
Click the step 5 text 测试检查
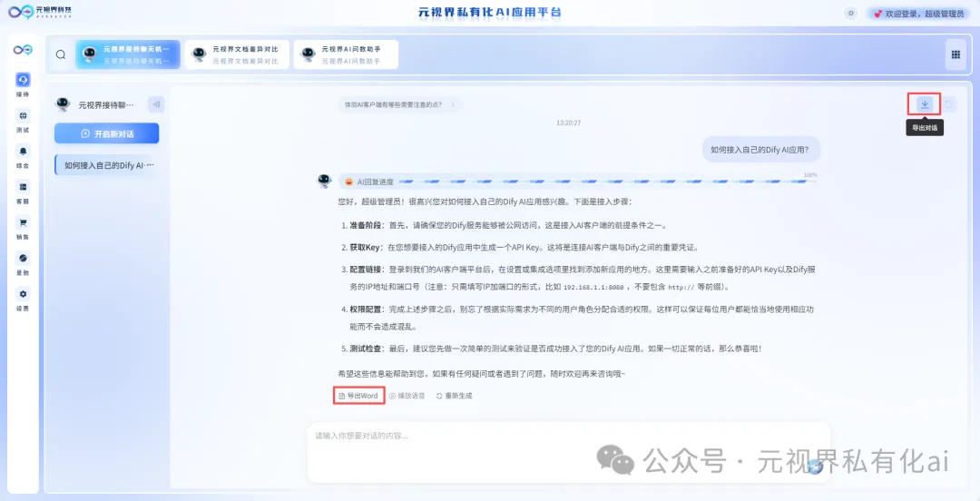point(366,349)
